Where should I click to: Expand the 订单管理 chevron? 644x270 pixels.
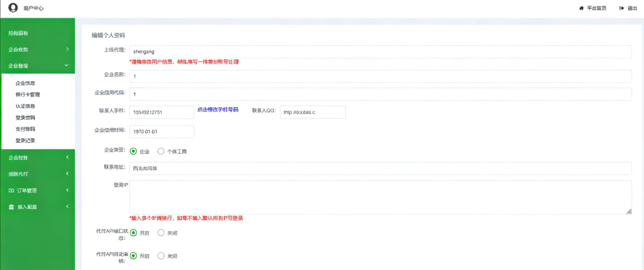click(x=67, y=190)
